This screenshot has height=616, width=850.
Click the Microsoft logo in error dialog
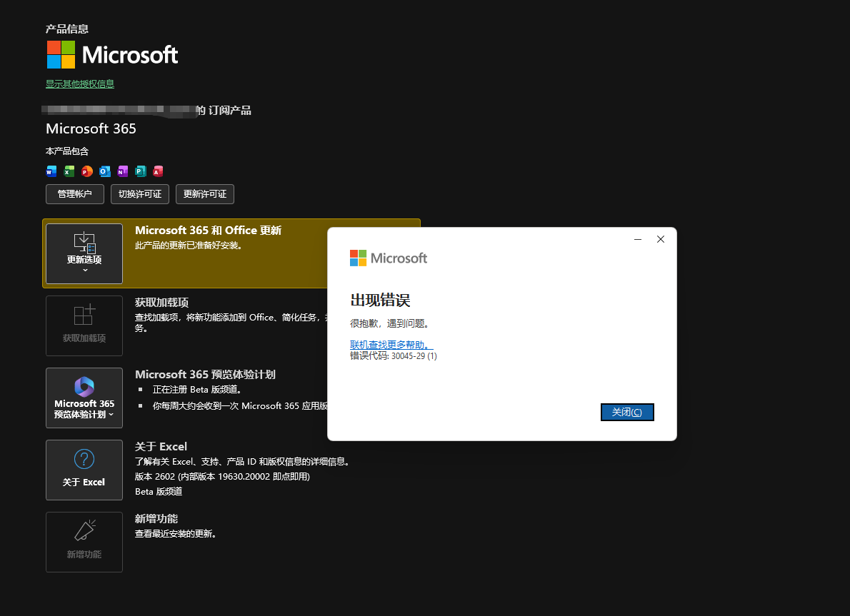[x=388, y=258]
